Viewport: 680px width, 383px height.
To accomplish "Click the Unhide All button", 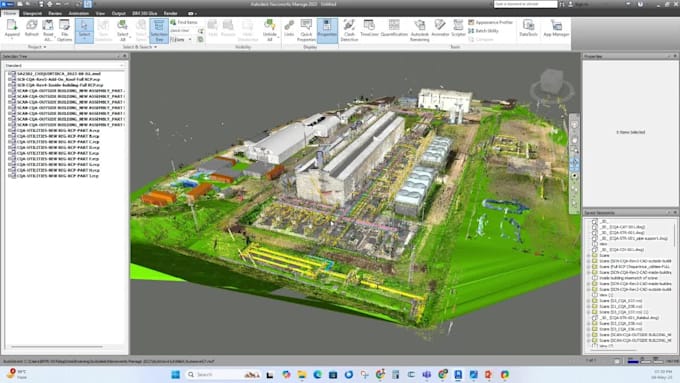I will click(270, 29).
